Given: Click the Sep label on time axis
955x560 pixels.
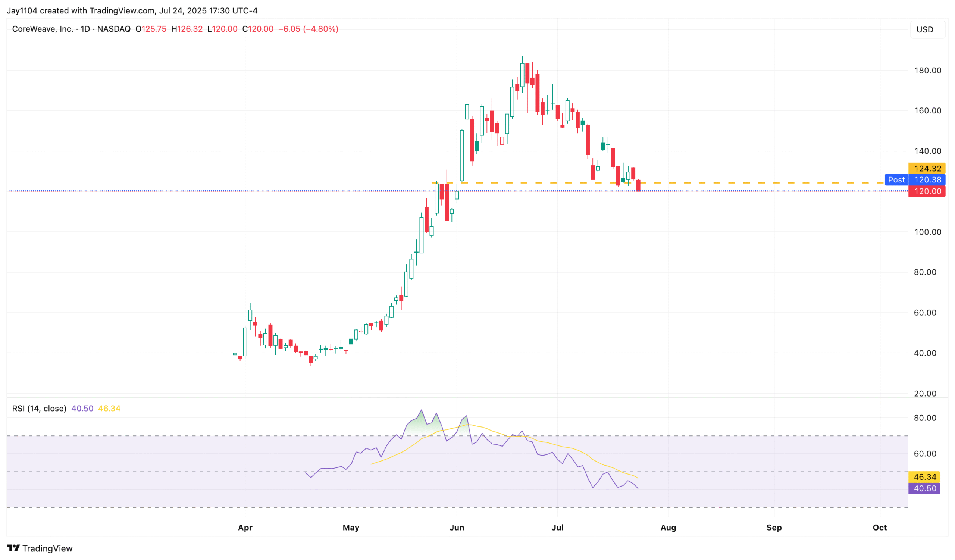Looking at the screenshot, I should click(774, 528).
